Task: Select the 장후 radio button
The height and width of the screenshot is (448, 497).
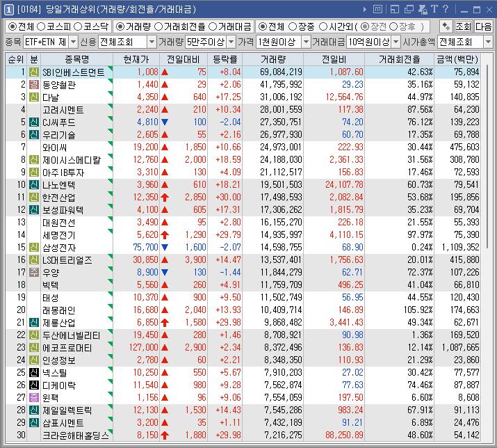Action: (x=393, y=26)
